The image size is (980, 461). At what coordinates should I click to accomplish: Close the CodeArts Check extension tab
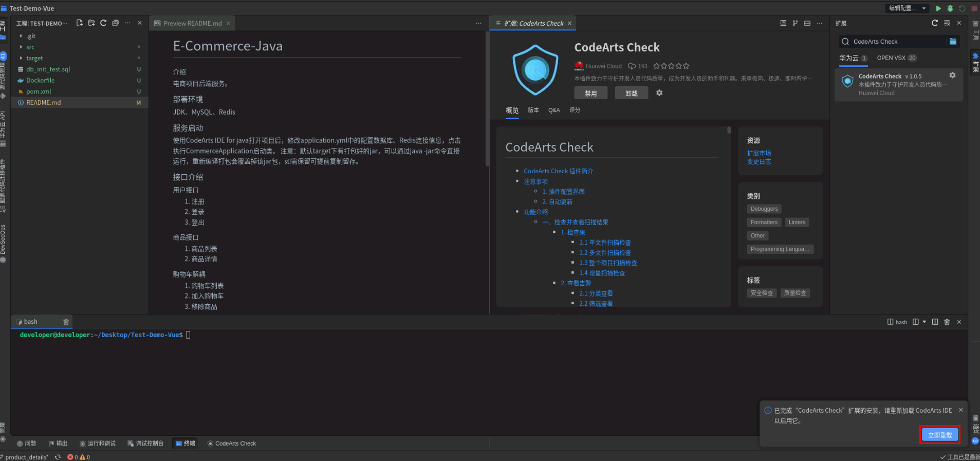(x=569, y=23)
